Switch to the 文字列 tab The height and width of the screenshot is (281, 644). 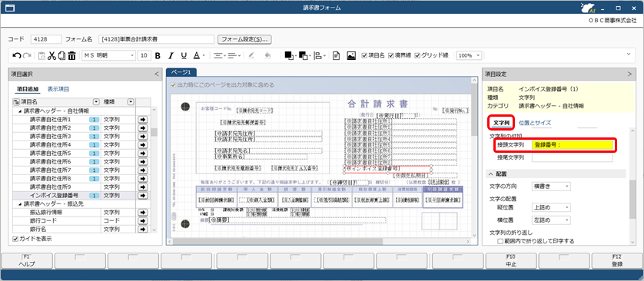501,122
